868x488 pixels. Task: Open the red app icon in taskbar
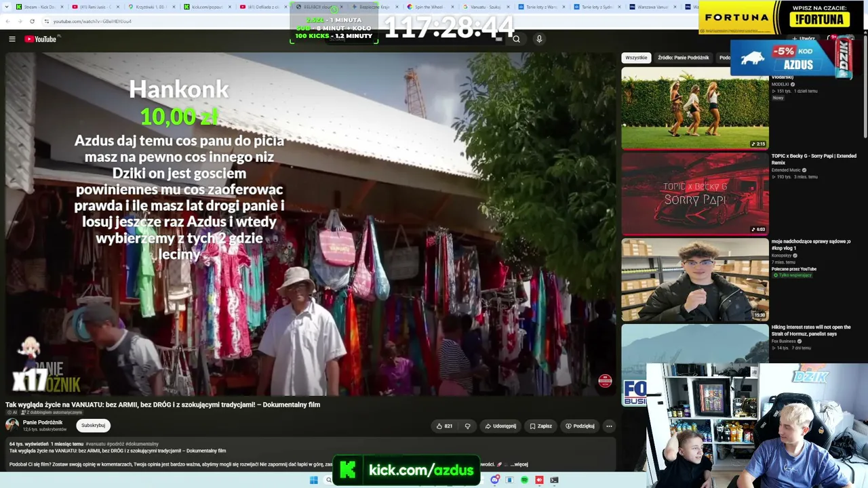[x=539, y=481]
